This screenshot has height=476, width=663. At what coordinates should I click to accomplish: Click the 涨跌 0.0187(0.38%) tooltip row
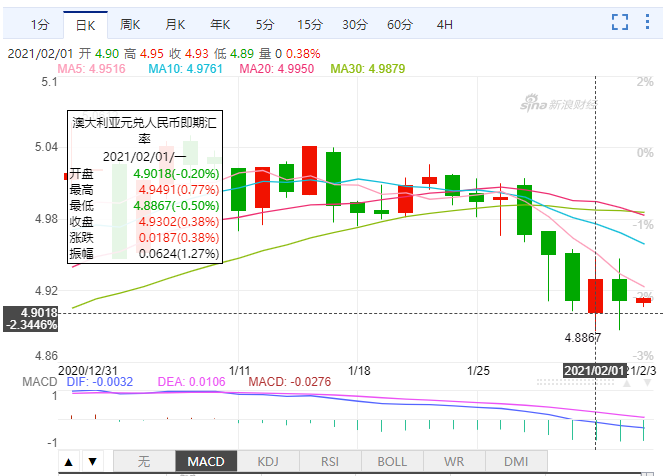(x=145, y=238)
